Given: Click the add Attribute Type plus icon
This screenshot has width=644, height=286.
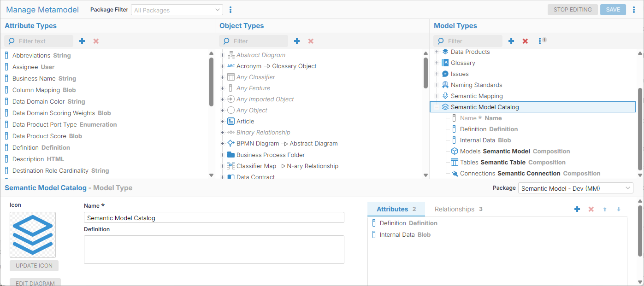Looking at the screenshot, I should pyautogui.click(x=82, y=41).
